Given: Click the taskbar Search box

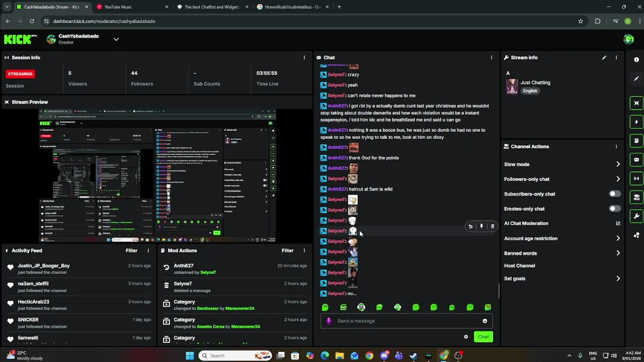Looking at the screenshot, I should coord(236,355).
